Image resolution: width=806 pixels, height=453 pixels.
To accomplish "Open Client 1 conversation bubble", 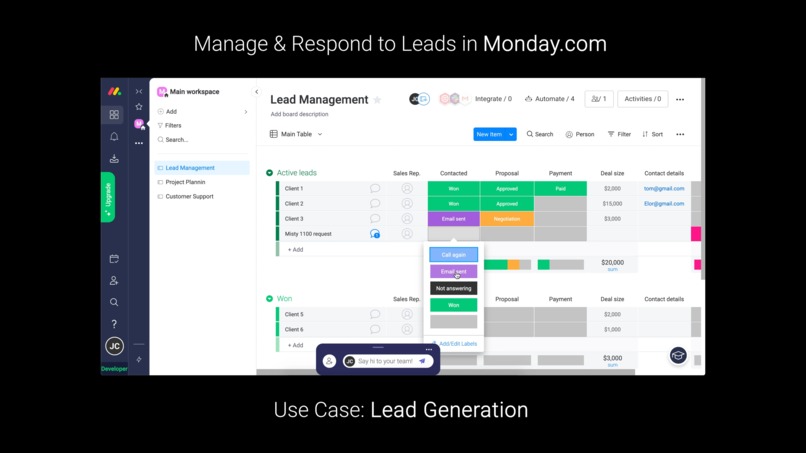I will coord(375,188).
